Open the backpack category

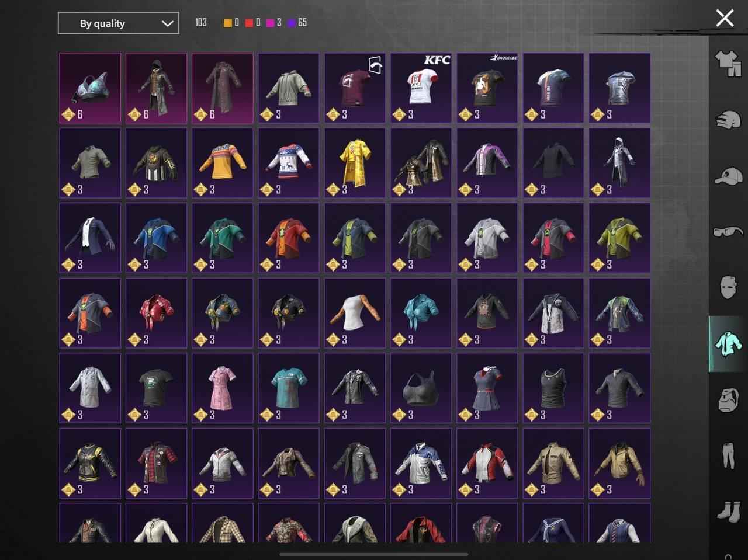coord(728,400)
